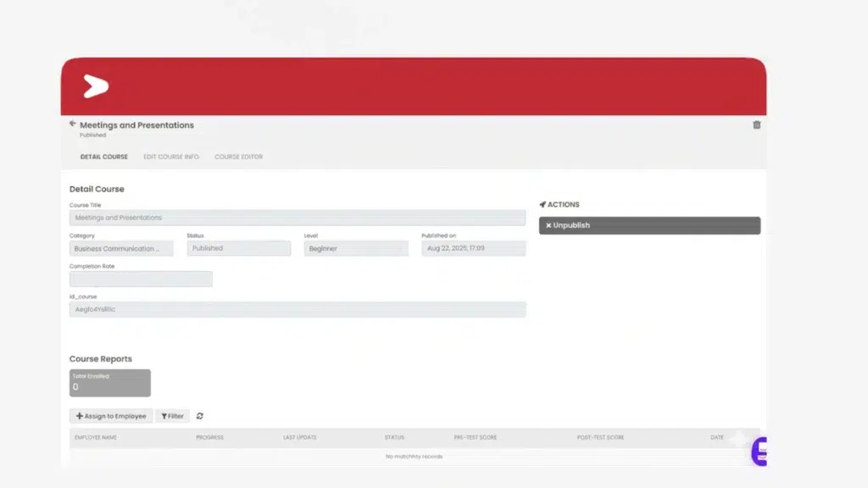Click the rocket icon next to Actions
The height and width of the screenshot is (488, 868).
point(542,205)
